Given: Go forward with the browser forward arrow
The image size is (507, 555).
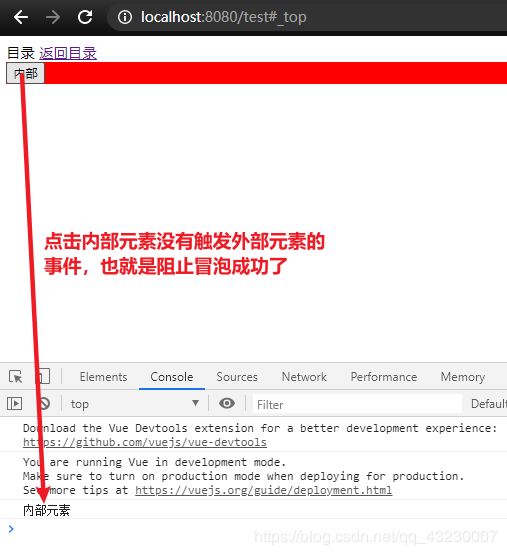Looking at the screenshot, I should [x=53, y=17].
